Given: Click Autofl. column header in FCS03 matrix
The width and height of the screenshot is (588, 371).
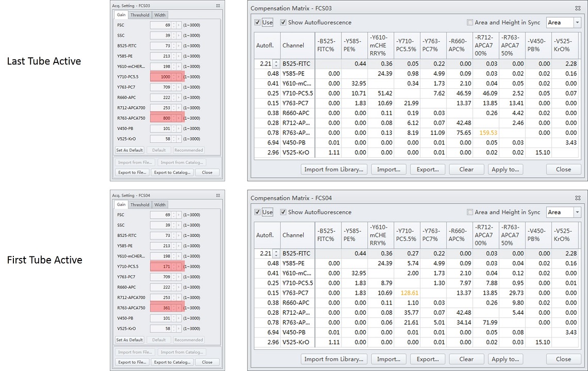Looking at the screenshot, I should (x=267, y=45).
